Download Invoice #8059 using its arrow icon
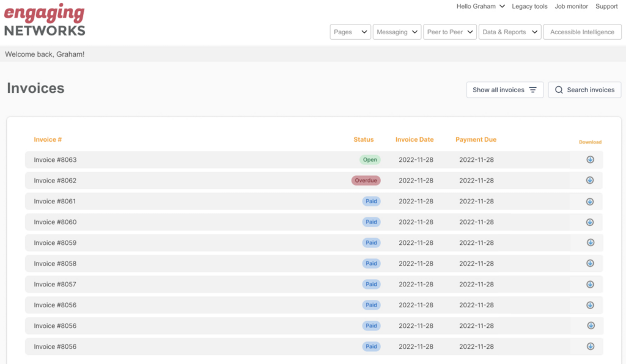Image resolution: width=626 pixels, height=364 pixels. (590, 242)
